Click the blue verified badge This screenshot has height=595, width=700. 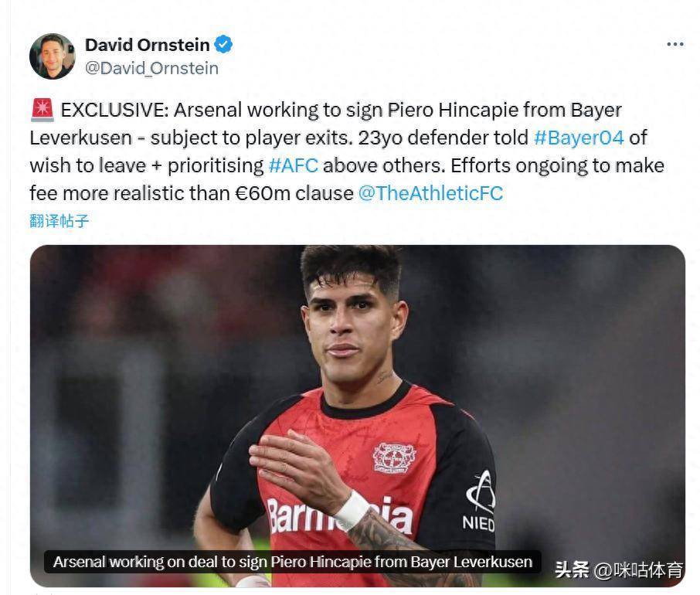[x=223, y=45]
